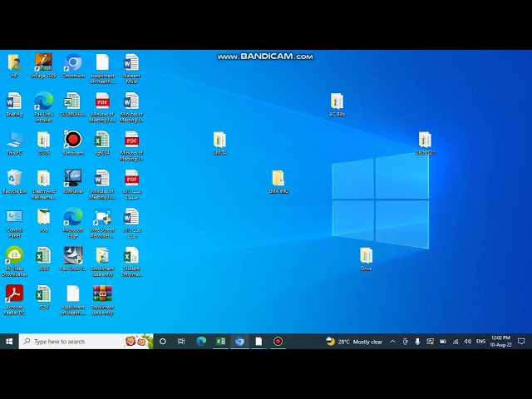The width and height of the screenshot is (532, 399).
Task: Open the volume speaker tray icon
Action: pos(468,342)
